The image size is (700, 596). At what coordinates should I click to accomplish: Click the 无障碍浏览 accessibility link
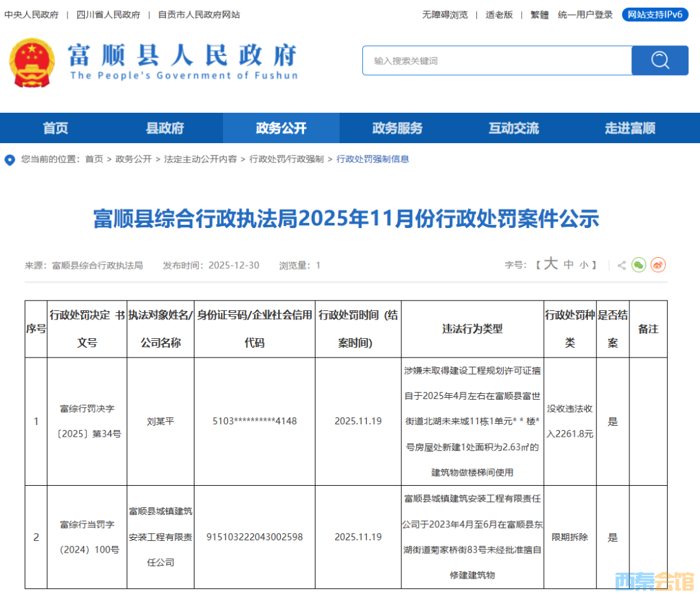click(445, 14)
